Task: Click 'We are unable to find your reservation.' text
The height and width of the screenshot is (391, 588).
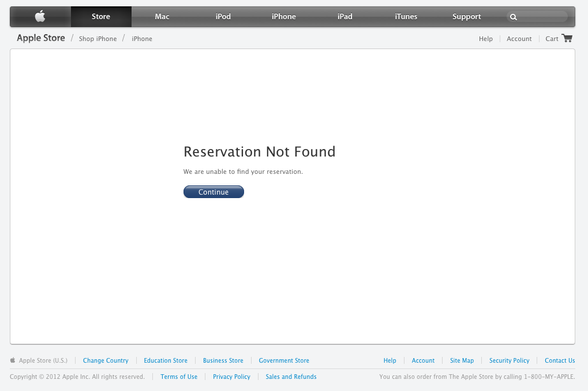Action: tap(243, 172)
